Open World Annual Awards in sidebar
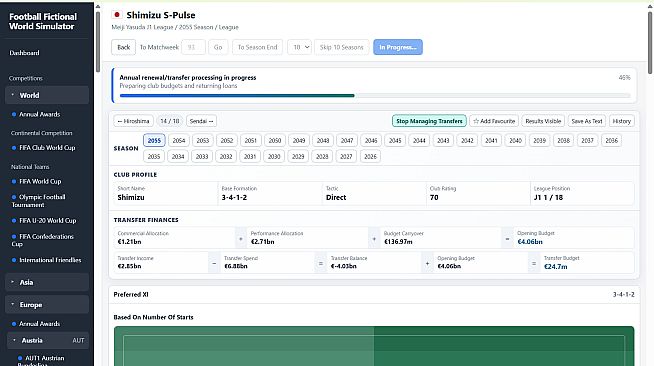 click(40, 114)
